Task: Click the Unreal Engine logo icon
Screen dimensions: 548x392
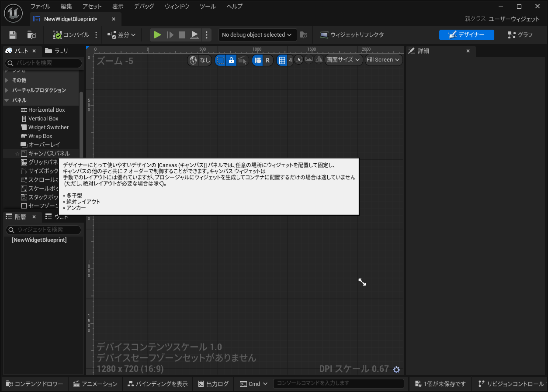Action: tap(13, 13)
